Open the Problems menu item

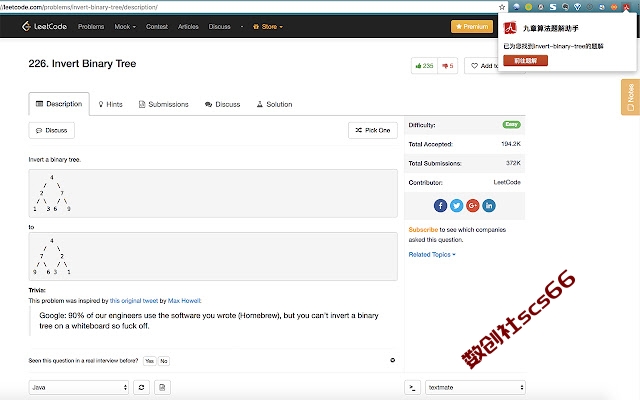[91, 27]
